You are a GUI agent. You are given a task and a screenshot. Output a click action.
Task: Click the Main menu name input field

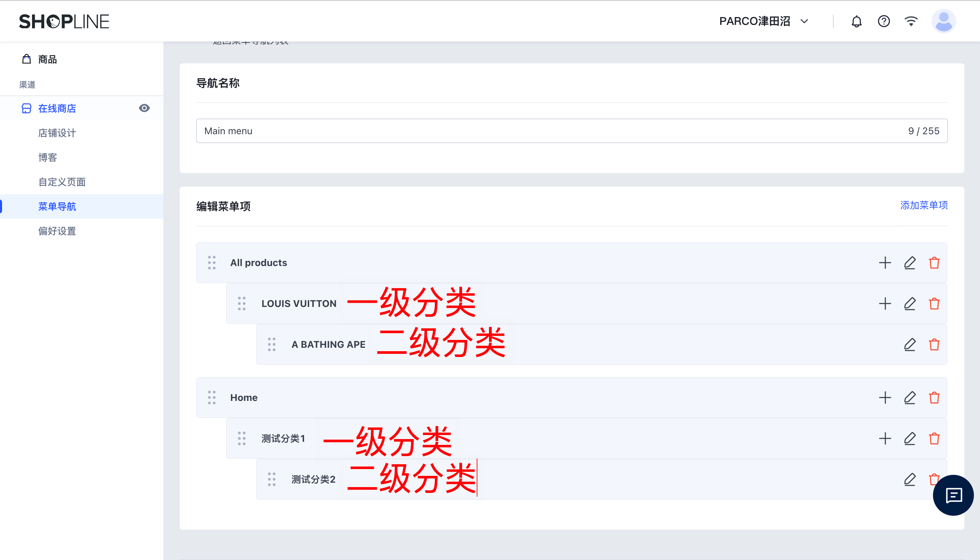tap(538, 131)
